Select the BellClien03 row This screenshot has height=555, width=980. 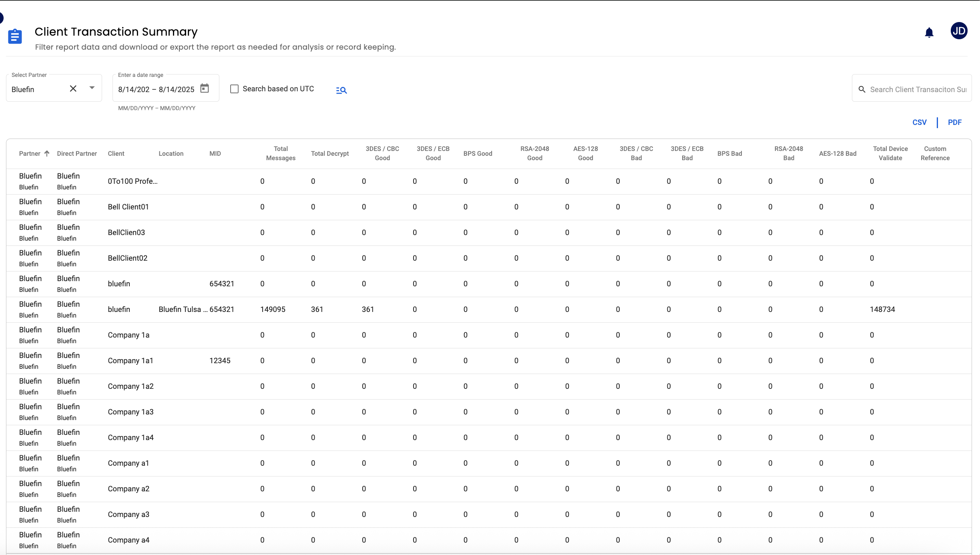click(489, 233)
